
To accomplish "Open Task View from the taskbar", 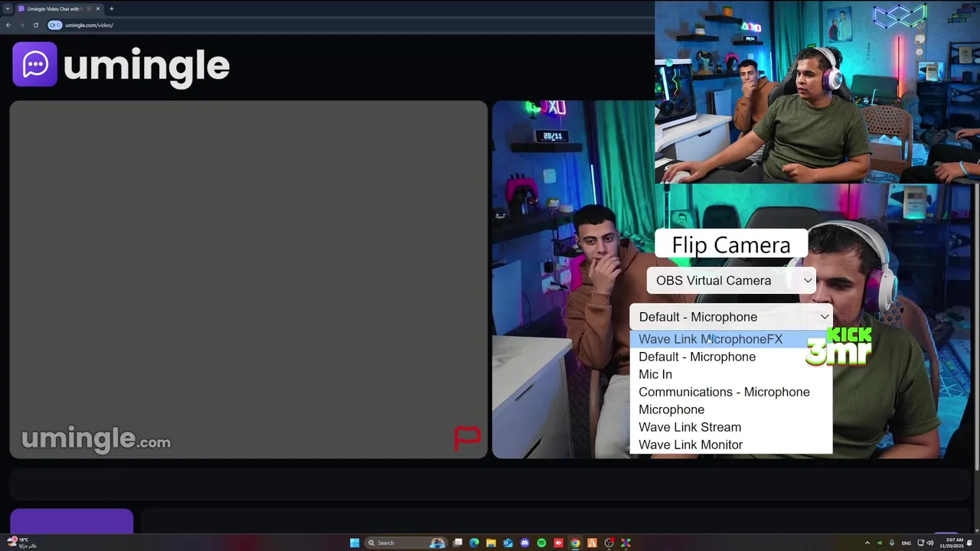I will [458, 543].
